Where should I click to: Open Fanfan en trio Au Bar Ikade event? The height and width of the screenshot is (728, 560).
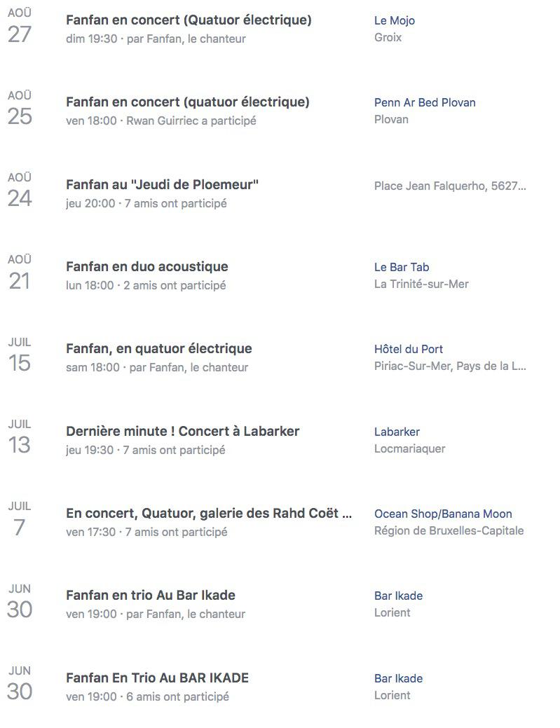151,595
